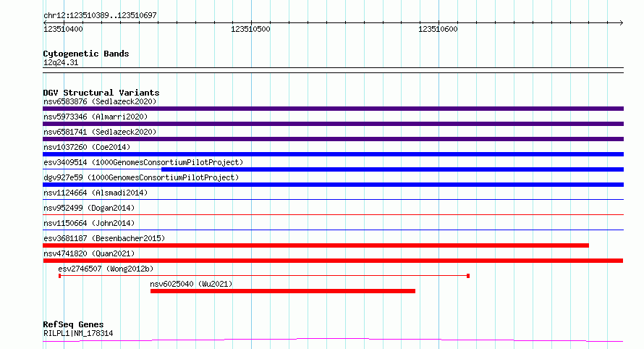Viewport: 644px width, 349px height.
Task: Click the nsv1037260 (Coe2014) label
Action: tap(87, 147)
